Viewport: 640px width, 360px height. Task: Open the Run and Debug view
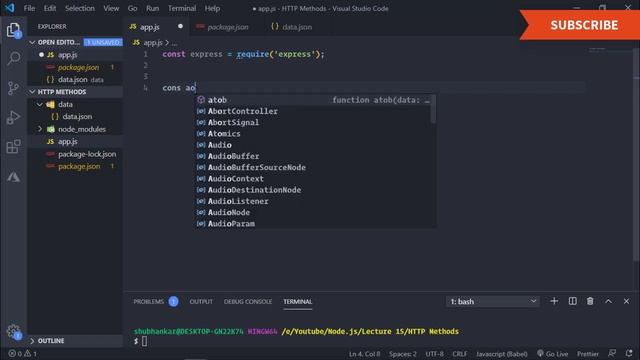pyautogui.click(x=13, y=118)
